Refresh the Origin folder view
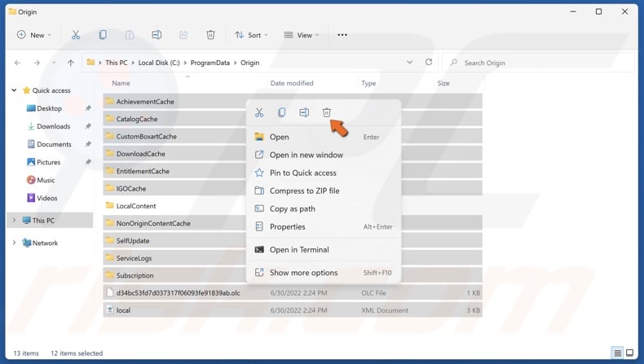Screen dimensions: 644x364 click(x=429, y=63)
